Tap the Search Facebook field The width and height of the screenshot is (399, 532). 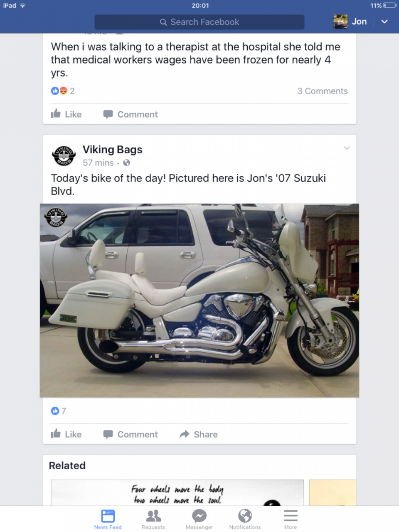[x=199, y=22]
